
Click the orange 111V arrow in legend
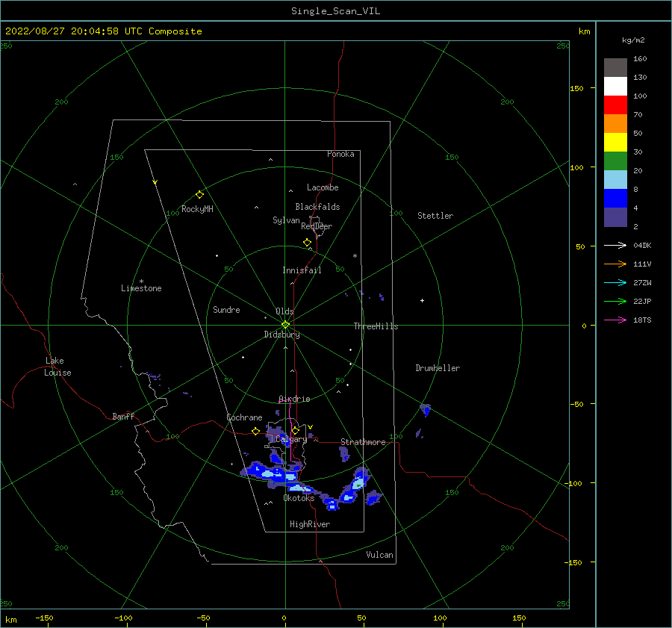[615, 264]
